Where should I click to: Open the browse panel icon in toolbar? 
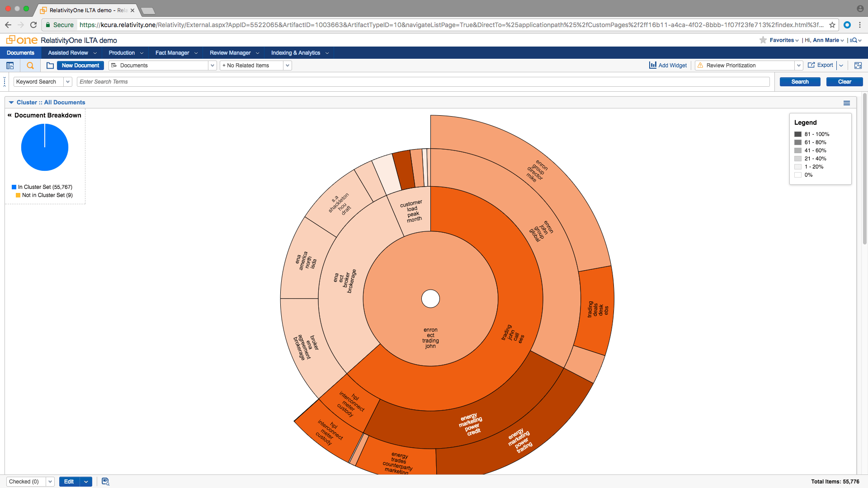pyautogui.click(x=10, y=66)
